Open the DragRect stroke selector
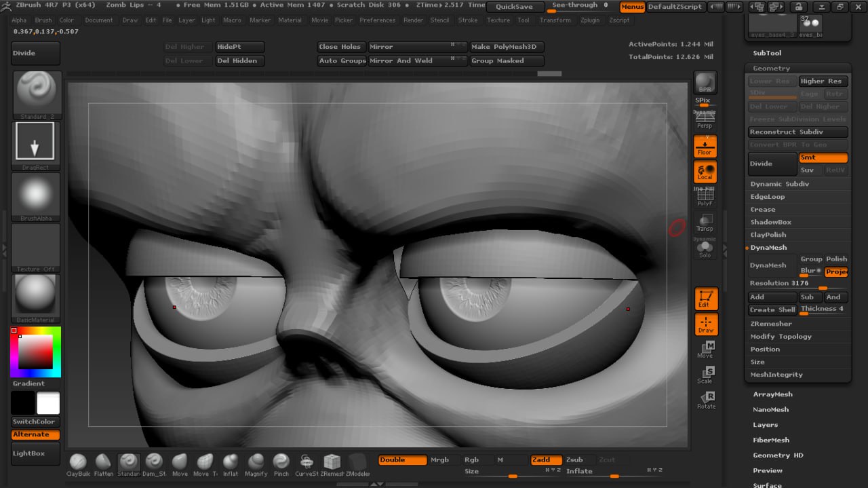This screenshot has width=868, height=488. [37, 145]
